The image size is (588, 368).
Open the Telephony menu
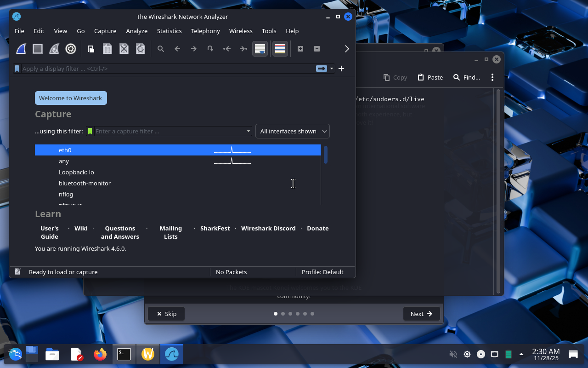205,31
